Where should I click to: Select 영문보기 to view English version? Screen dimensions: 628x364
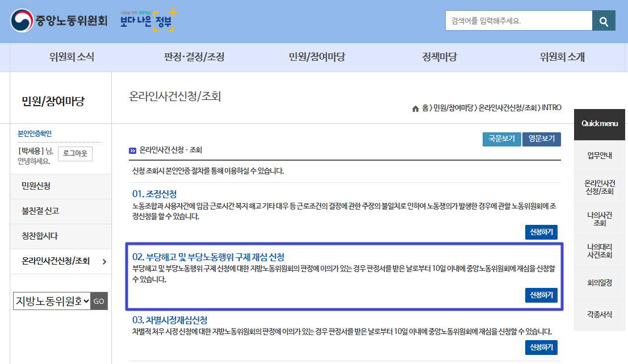click(x=541, y=139)
